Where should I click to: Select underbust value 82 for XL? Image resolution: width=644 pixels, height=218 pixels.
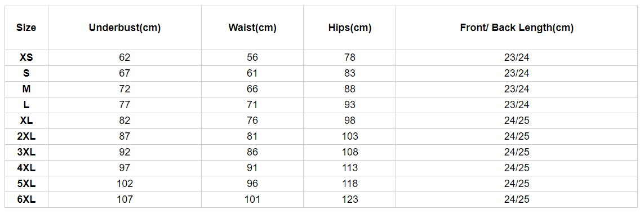125,121
